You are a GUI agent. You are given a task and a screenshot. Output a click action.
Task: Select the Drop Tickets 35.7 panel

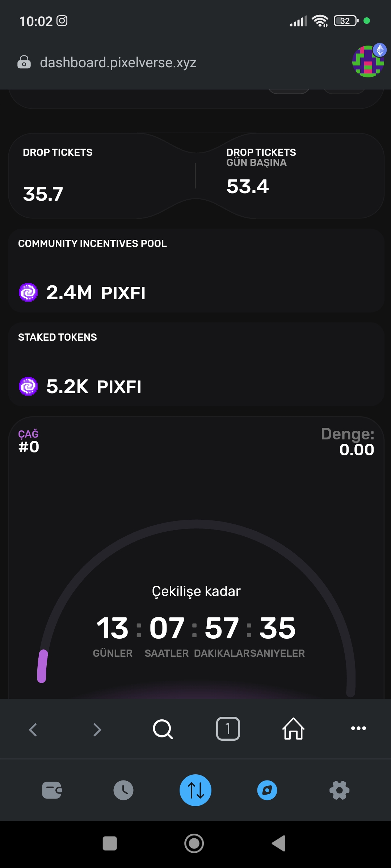click(x=101, y=176)
